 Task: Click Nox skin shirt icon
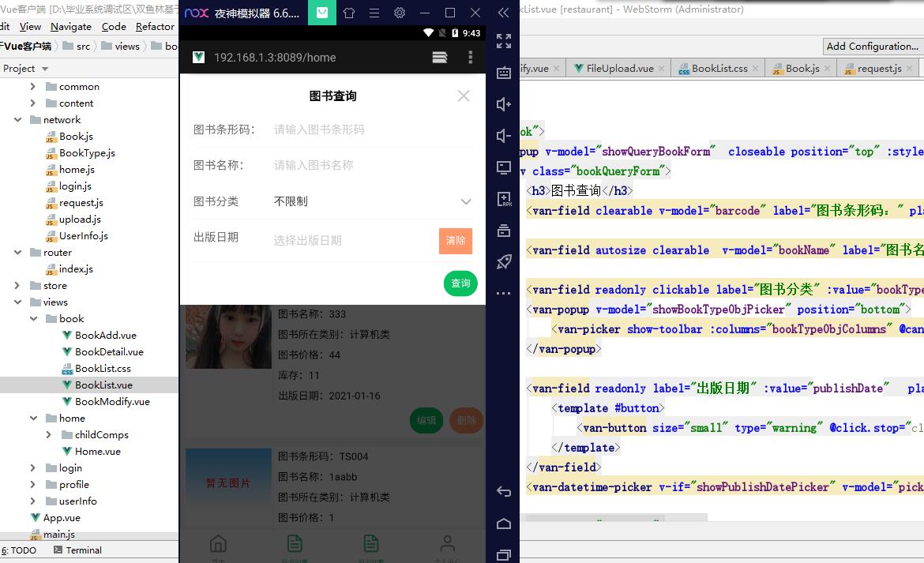[349, 13]
